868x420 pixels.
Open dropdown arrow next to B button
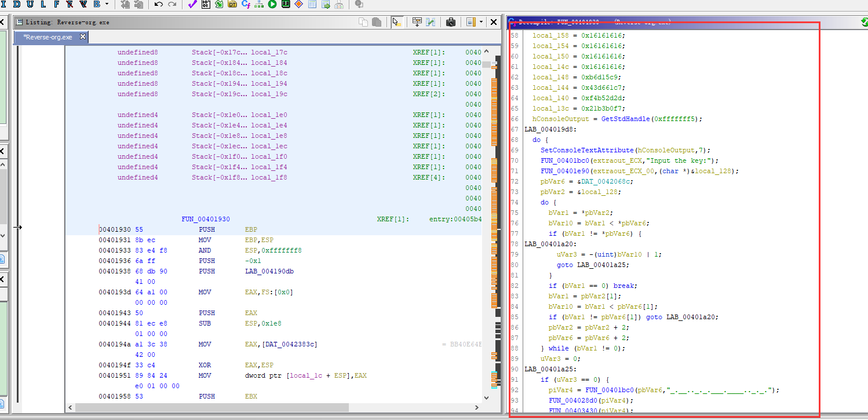(x=107, y=4)
